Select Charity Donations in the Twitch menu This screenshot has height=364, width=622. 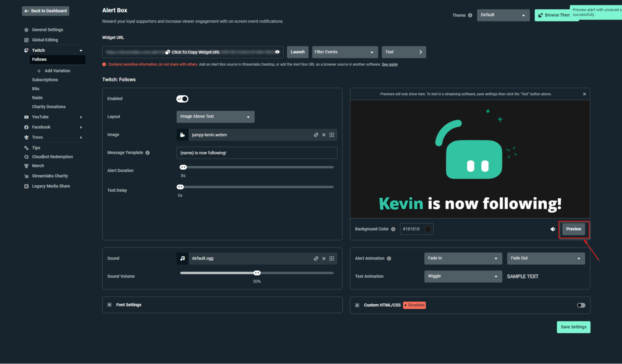(x=49, y=107)
